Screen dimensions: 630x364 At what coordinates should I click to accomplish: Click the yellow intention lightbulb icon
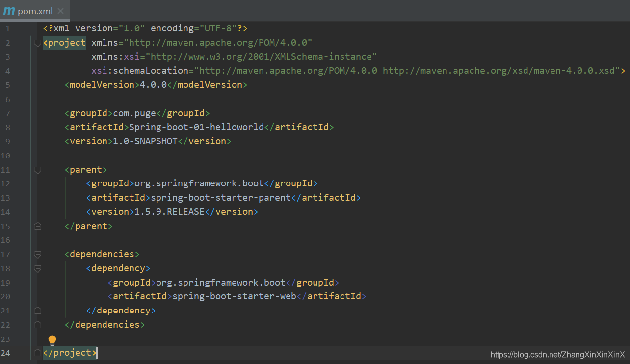pos(52,339)
